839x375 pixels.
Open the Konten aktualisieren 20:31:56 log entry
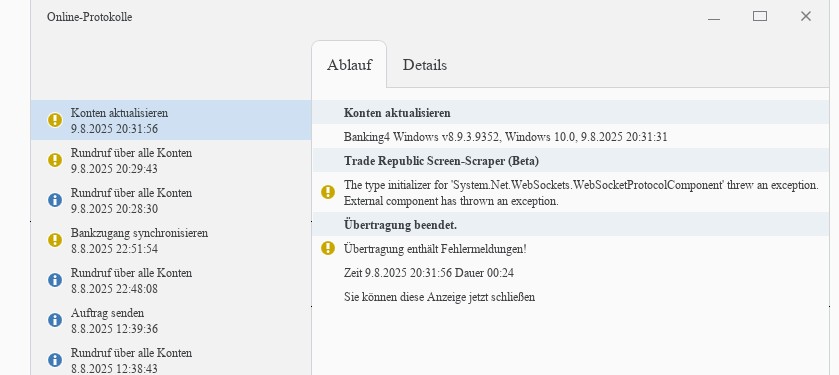171,120
